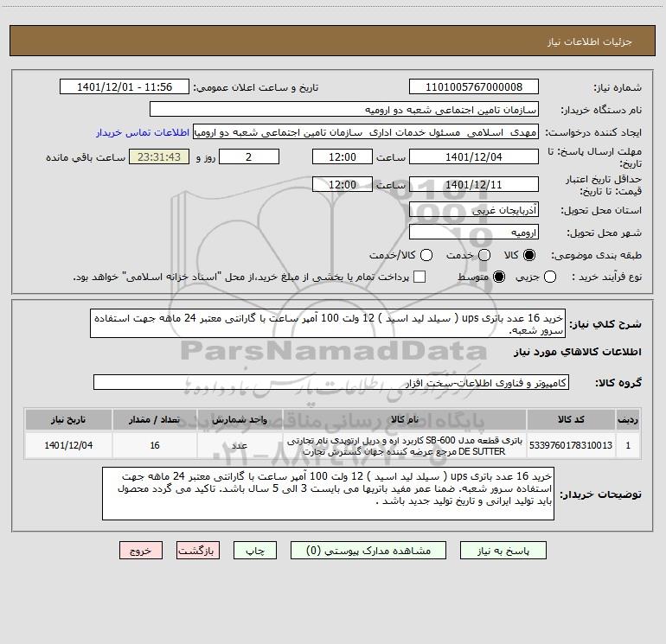The image size is (666, 644).
Task: Click the چاپ print button
Action: coord(255,551)
